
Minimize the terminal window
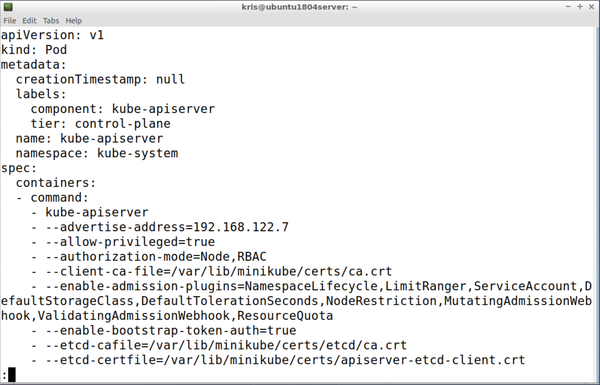coord(568,7)
